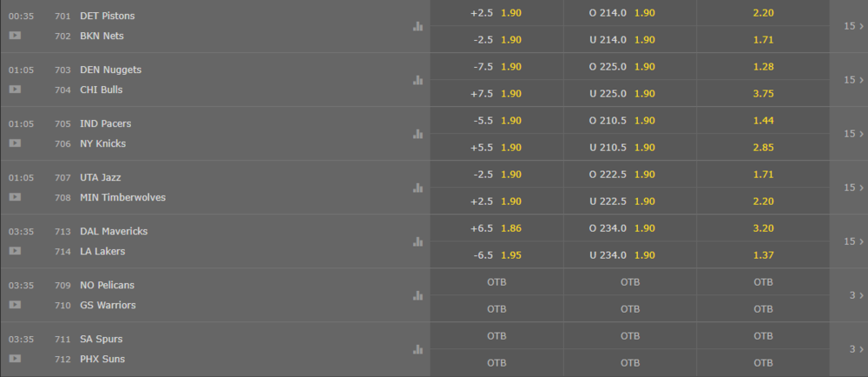The width and height of the screenshot is (868, 377).
Task: Show stats chart for Spurs vs Suns
Action: (x=418, y=348)
